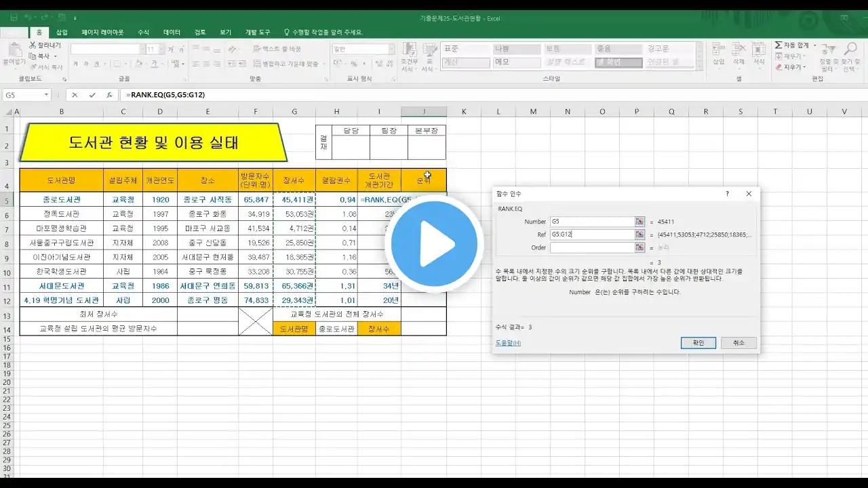Screen dimensions: 868x488
Task: Click the video play button overlay
Action: click(434, 244)
